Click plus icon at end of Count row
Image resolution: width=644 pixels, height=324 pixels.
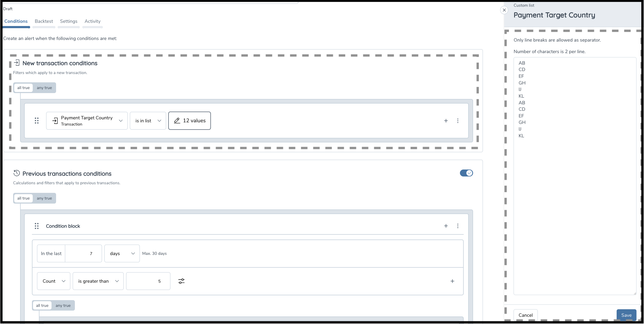[452, 281]
